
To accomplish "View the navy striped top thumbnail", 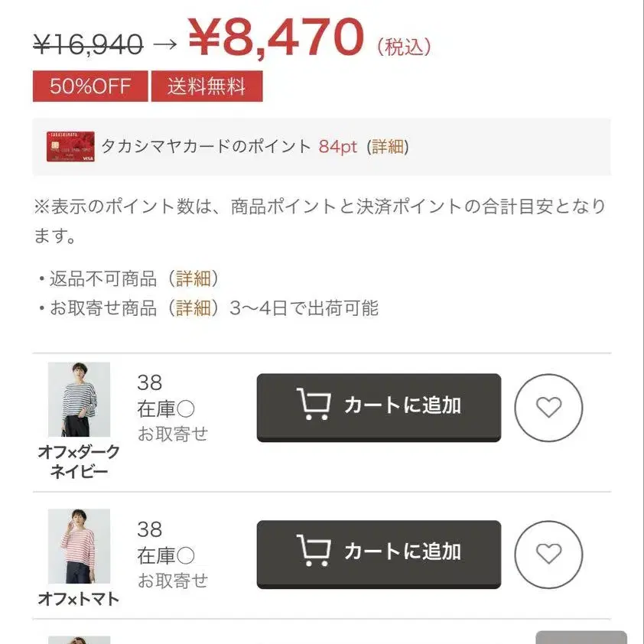I will coord(79,399).
